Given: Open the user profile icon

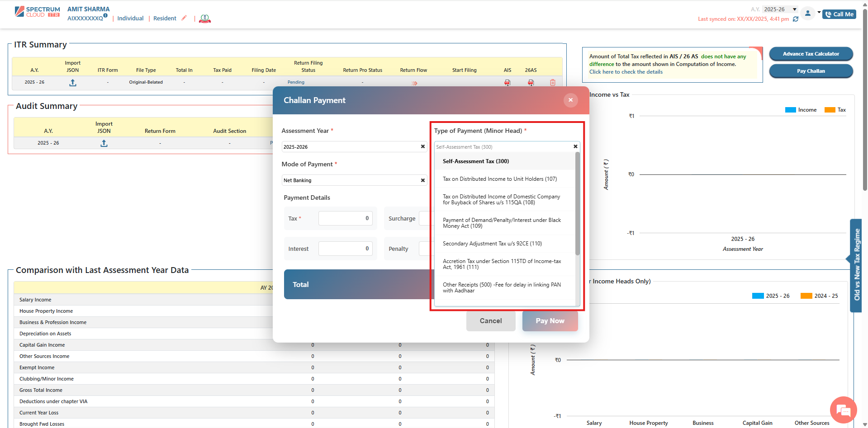Looking at the screenshot, I should point(807,14).
